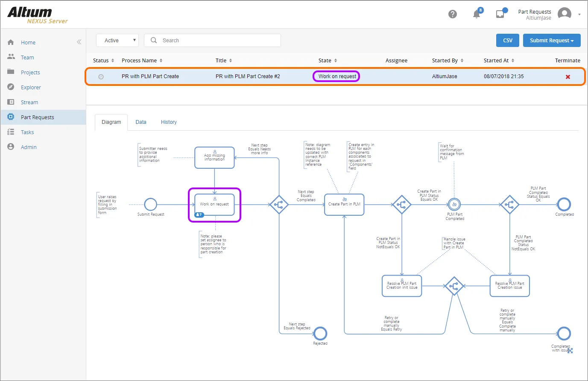Click the Projects folder icon
The height and width of the screenshot is (381, 588).
pyautogui.click(x=11, y=72)
